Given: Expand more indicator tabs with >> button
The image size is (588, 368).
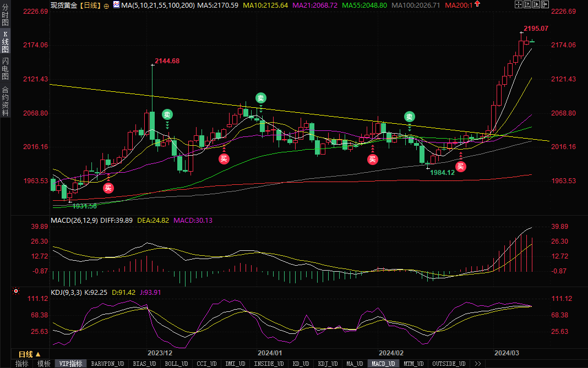Looking at the screenshot, I should coord(477,364).
